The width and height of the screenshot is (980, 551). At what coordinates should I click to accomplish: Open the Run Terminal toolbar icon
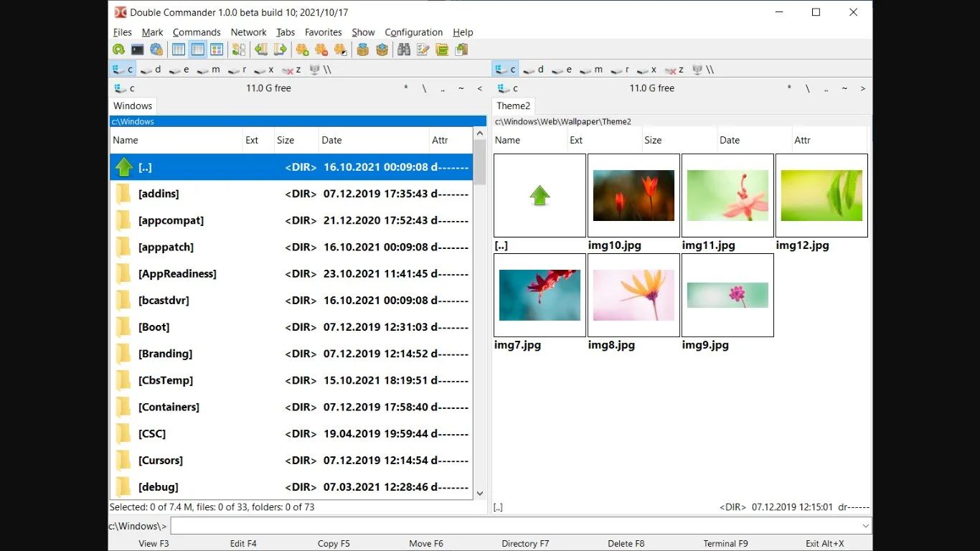[137, 50]
